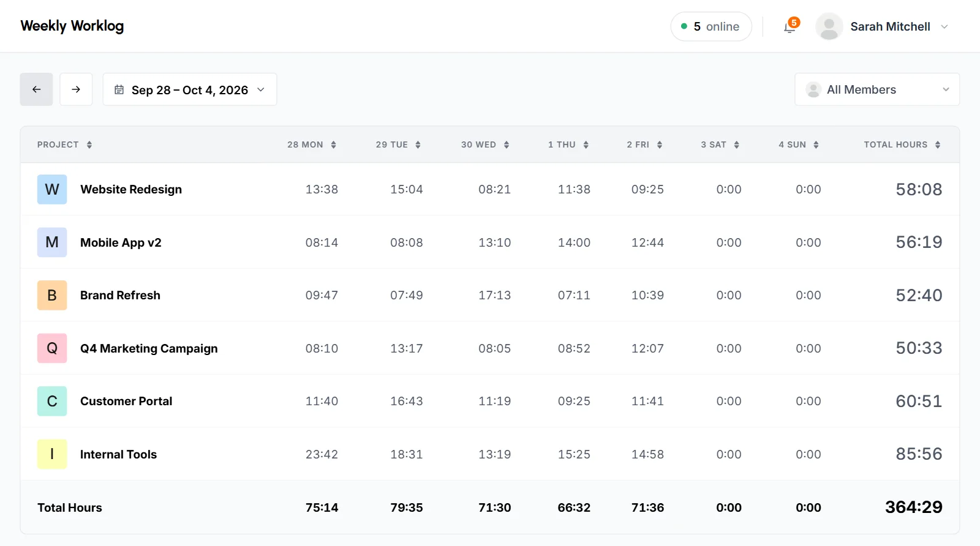Open the Customer Portal project
Screen dimensions: 980x546
coord(126,402)
